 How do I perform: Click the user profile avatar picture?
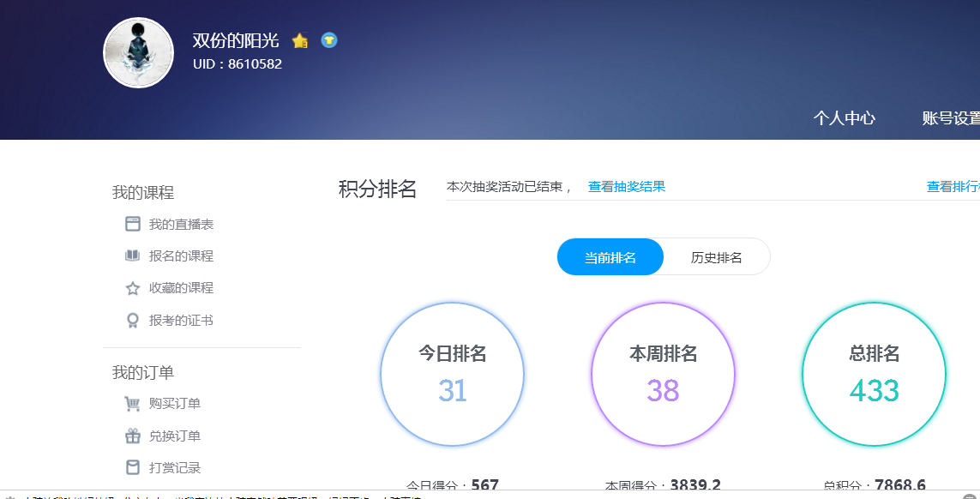point(138,53)
